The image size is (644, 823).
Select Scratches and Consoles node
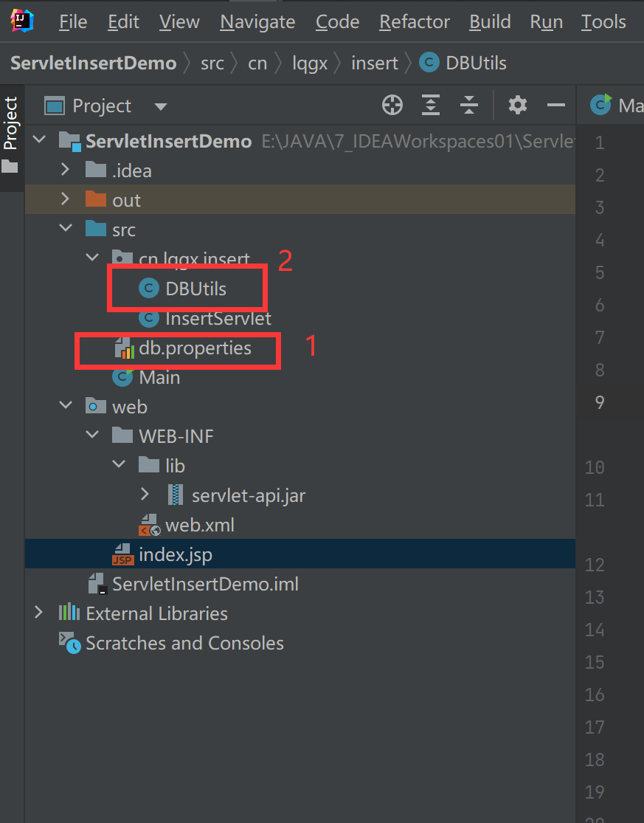(184, 643)
